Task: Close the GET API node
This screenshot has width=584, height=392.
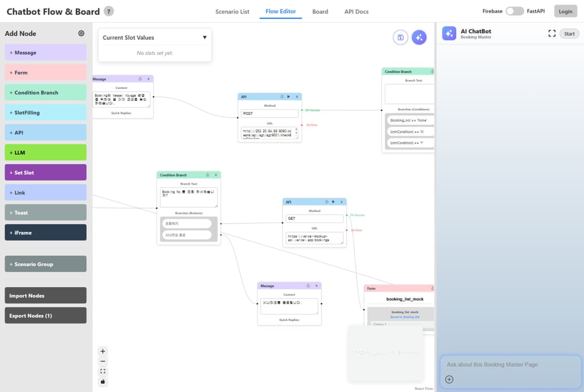Action: click(x=342, y=202)
